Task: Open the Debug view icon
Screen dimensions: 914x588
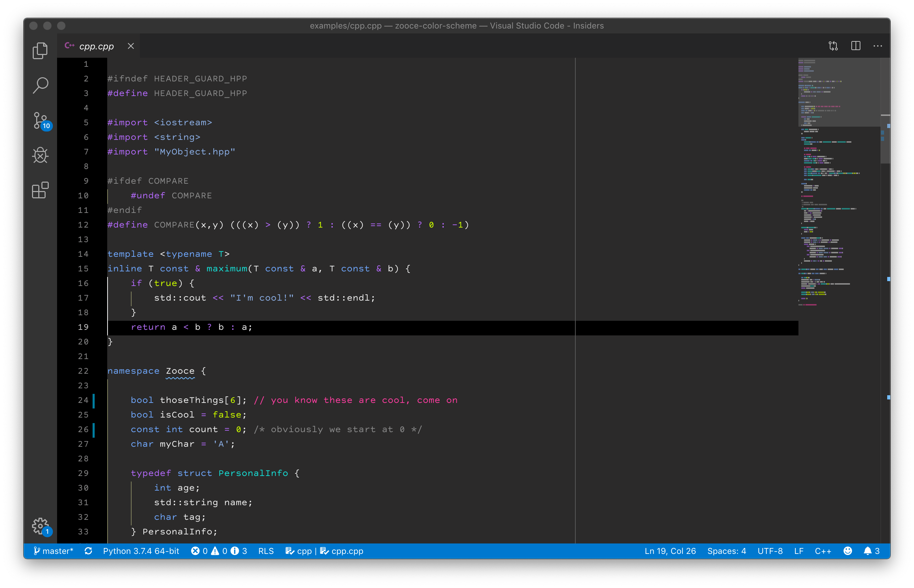Action: coord(40,156)
